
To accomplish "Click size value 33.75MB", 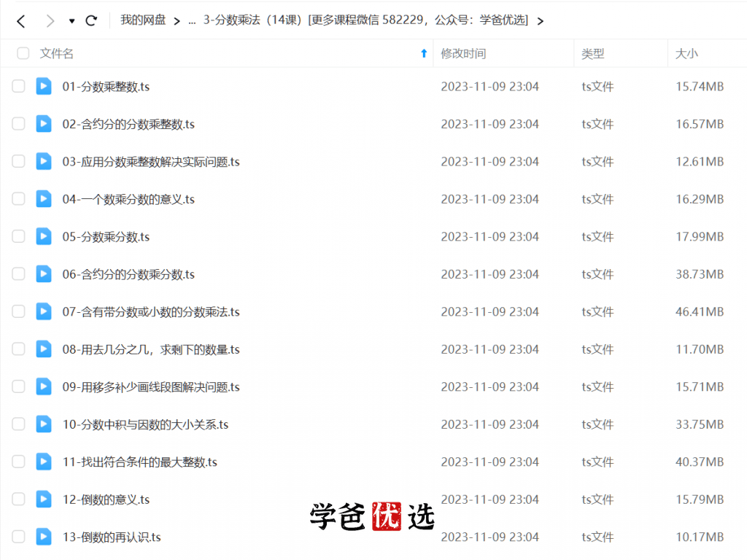I will pos(700,424).
